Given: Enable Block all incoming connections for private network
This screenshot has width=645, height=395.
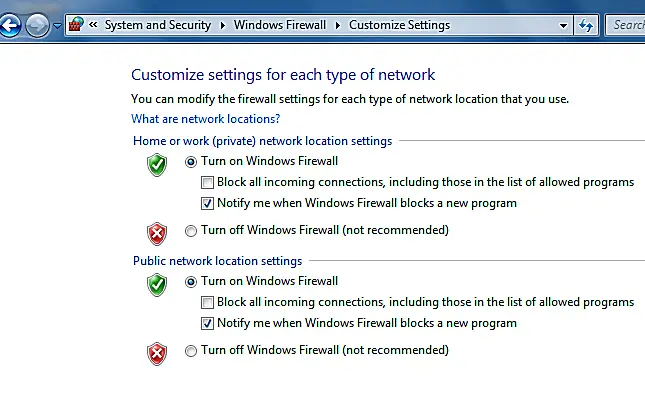Looking at the screenshot, I should [x=207, y=182].
